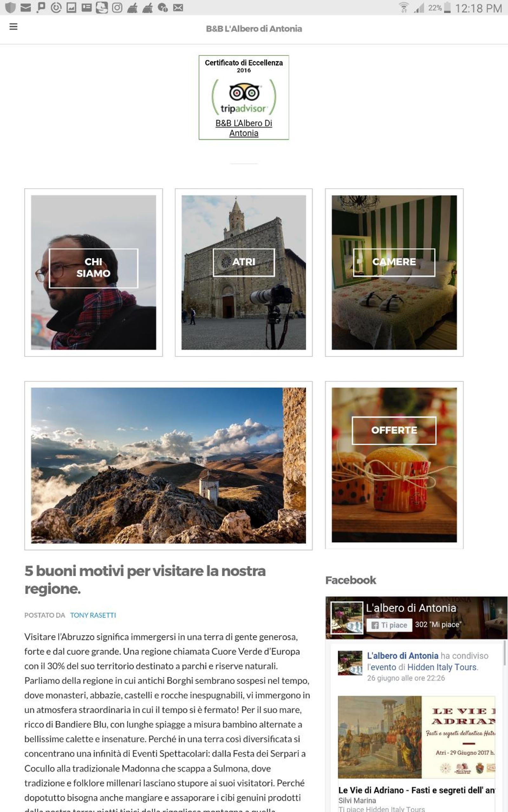The width and height of the screenshot is (508, 812).
Task: Tap the Instagram notification icon in status bar
Action: (x=117, y=7)
